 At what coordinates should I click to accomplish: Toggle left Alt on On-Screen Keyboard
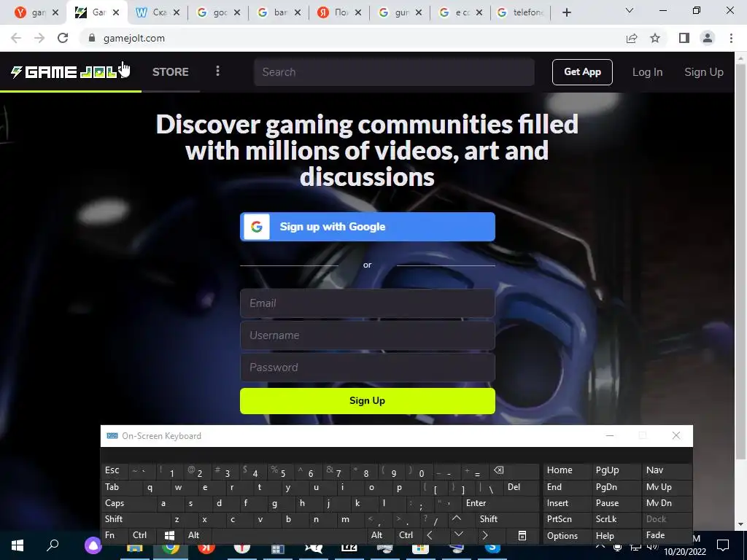(198, 535)
